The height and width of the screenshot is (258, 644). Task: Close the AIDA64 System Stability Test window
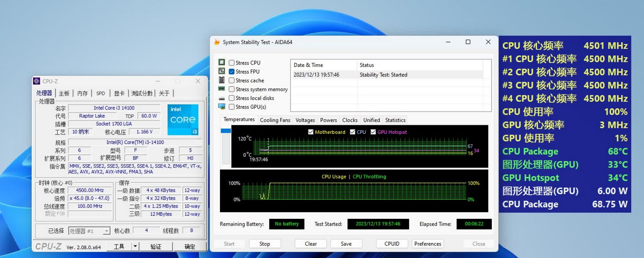point(488,42)
